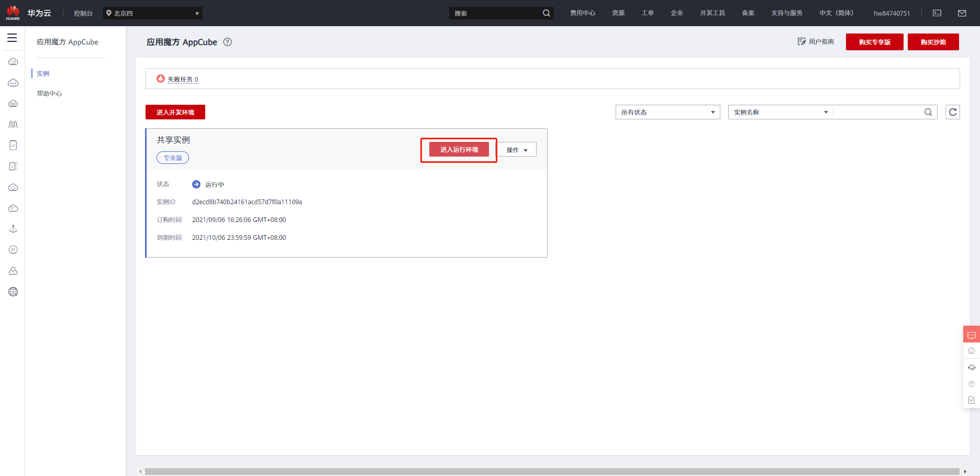Viewport: 980px width, 476px height.
Task: Open the 备案 top menu
Action: click(748, 13)
